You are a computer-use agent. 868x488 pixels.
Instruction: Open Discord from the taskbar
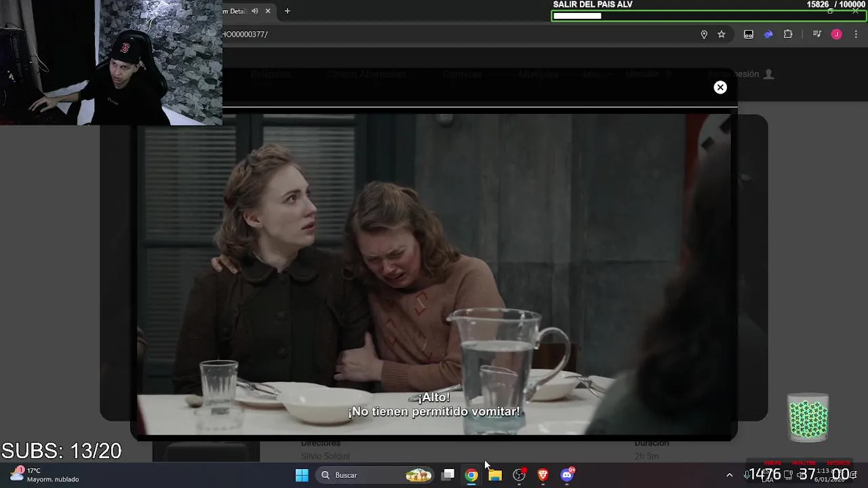coord(567,475)
